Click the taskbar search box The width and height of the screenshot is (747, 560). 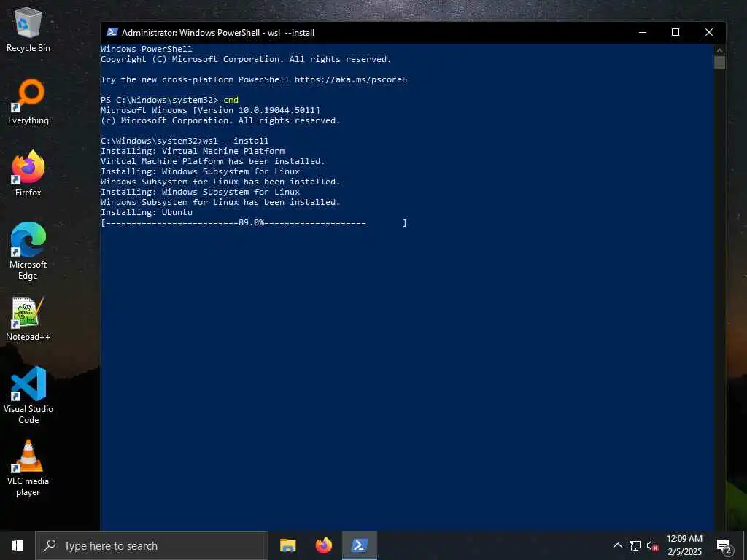pos(152,545)
